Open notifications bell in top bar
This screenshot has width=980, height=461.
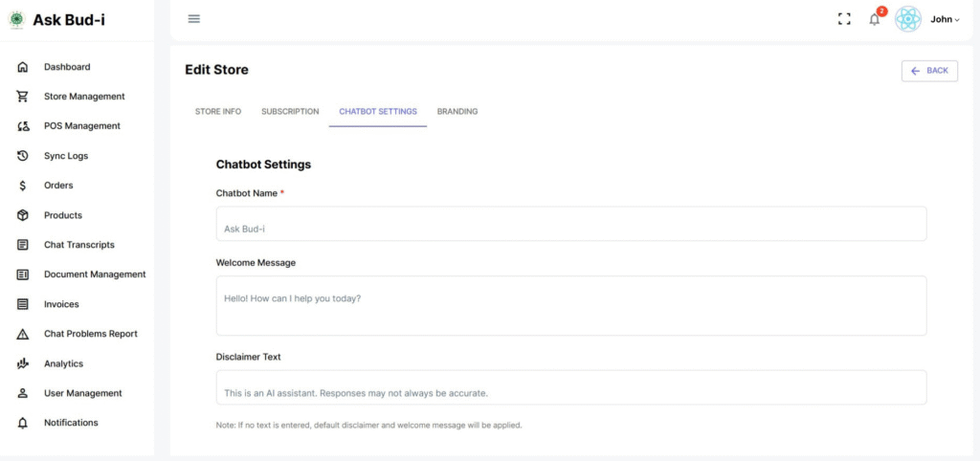point(874,19)
